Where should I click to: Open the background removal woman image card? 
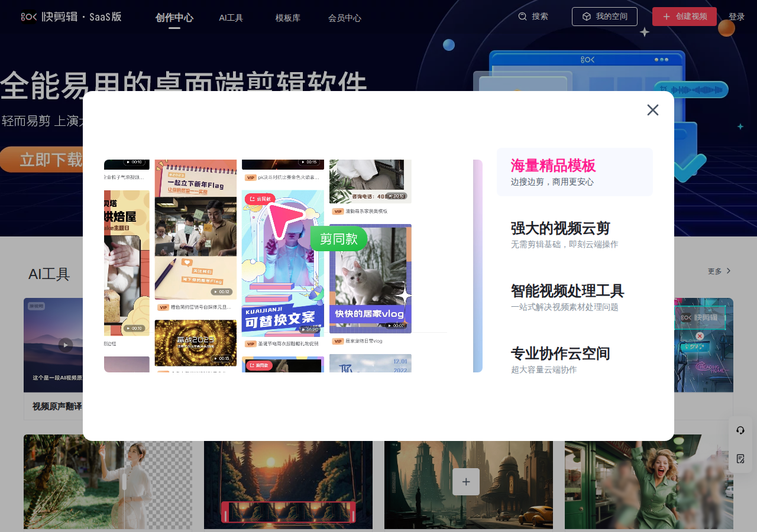(108, 482)
